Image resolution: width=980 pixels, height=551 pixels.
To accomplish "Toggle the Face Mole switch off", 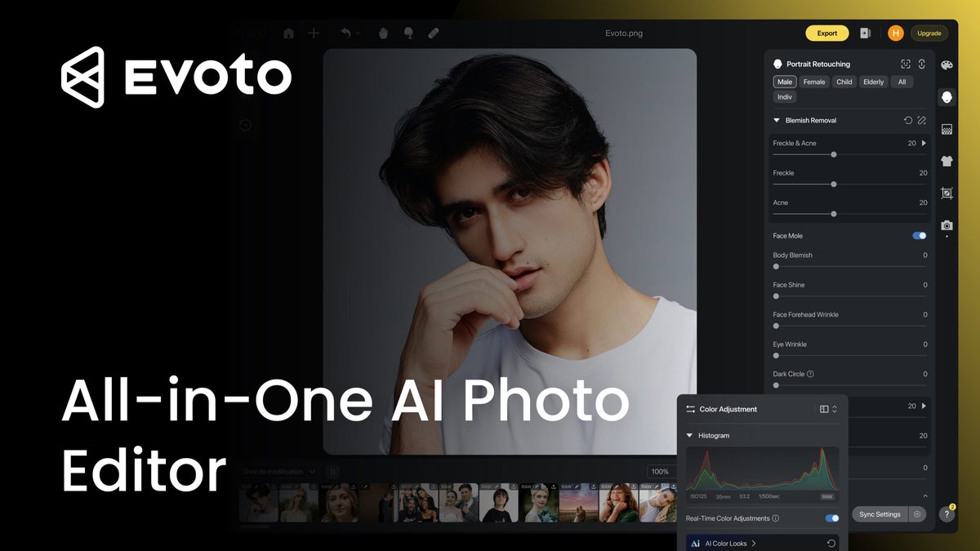I will [918, 235].
